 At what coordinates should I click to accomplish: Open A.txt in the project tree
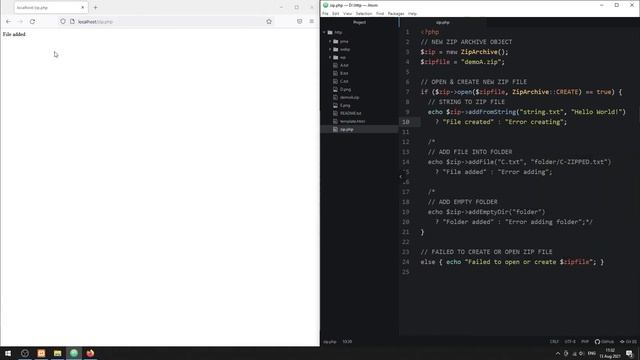tap(344, 65)
